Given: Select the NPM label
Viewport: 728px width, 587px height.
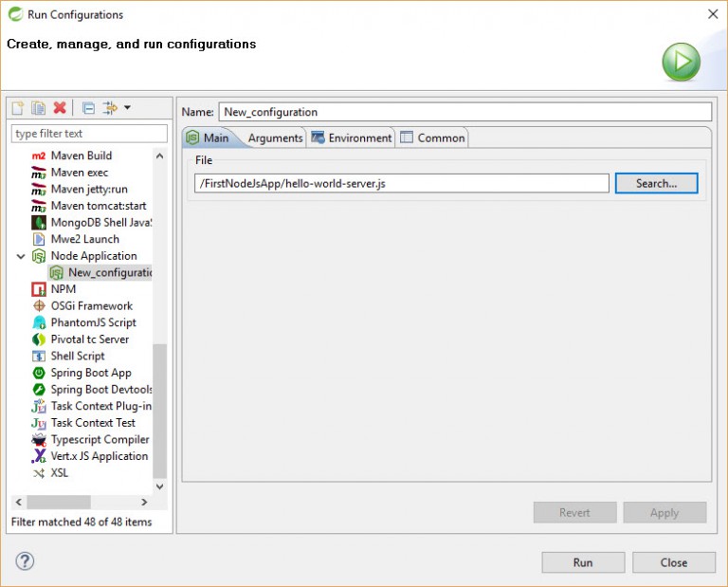Looking at the screenshot, I should click(x=64, y=289).
